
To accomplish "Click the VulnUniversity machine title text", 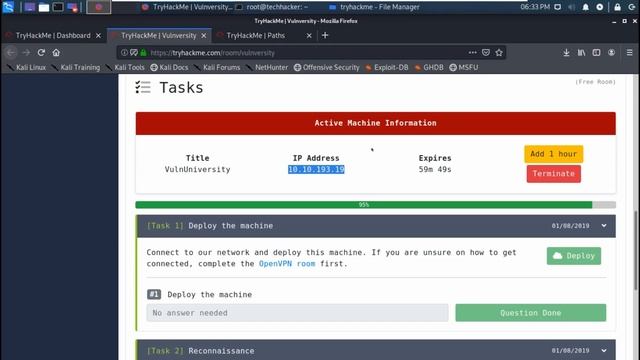I will pyautogui.click(x=197, y=169).
